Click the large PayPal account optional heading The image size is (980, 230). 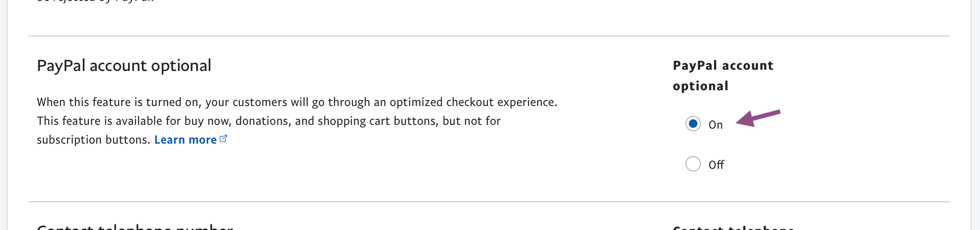pyautogui.click(x=124, y=65)
